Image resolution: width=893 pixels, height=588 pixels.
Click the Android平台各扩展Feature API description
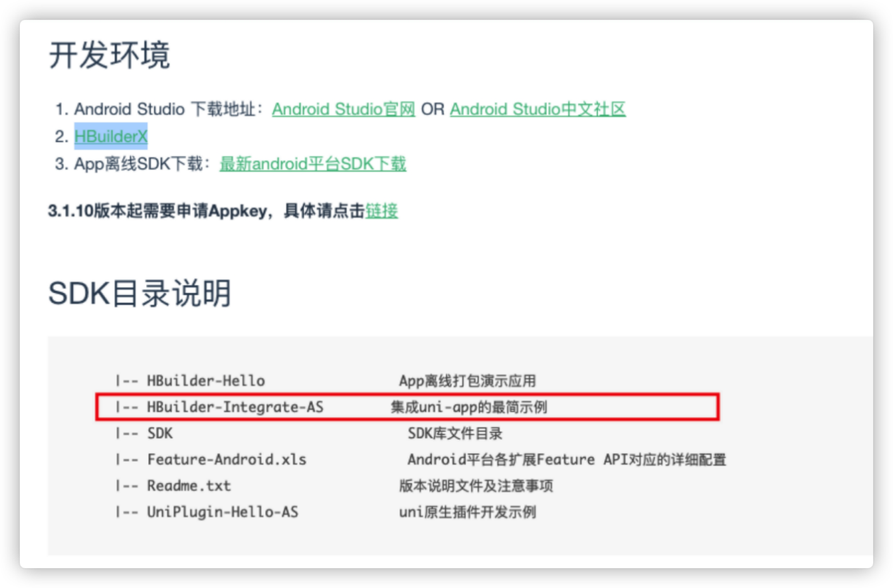pos(567,459)
